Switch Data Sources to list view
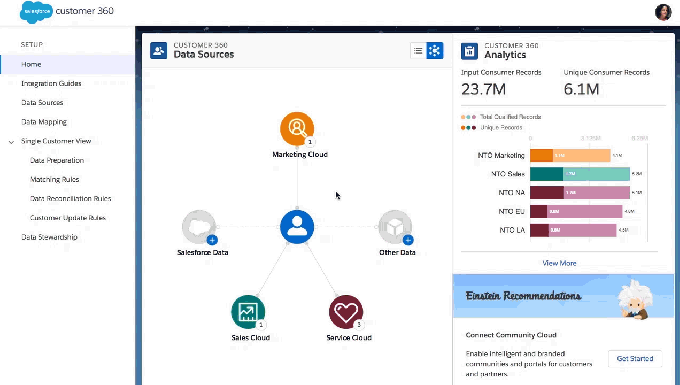The width and height of the screenshot is (680, 385). [x=418, y=51]
